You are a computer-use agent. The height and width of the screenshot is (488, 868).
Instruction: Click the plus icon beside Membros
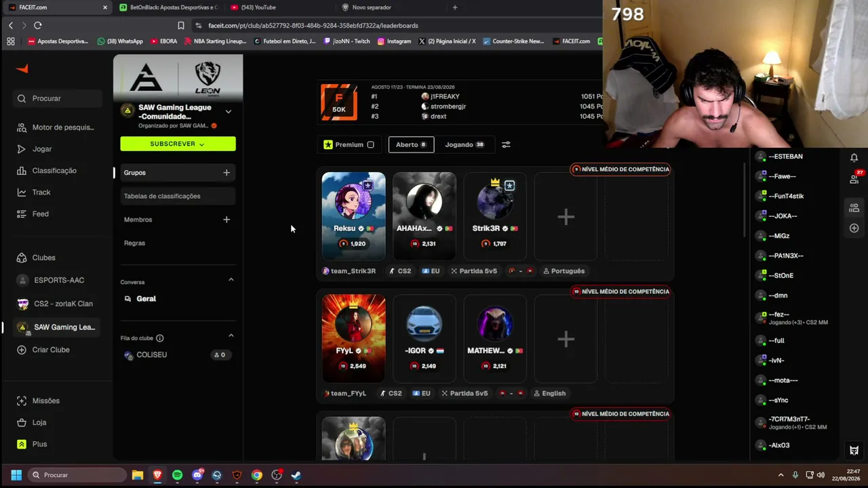(226, 220)
